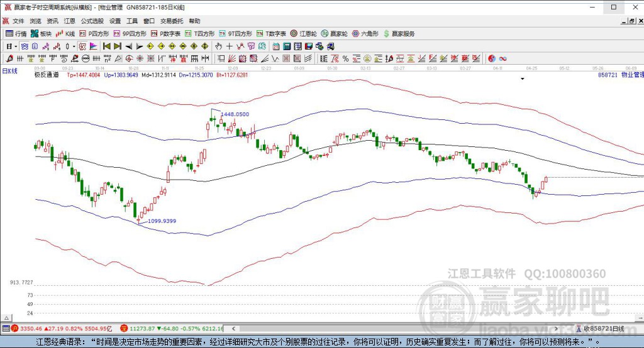Open the 设置 menu
The image size is (644, 348).
click(x=115, y=21)
